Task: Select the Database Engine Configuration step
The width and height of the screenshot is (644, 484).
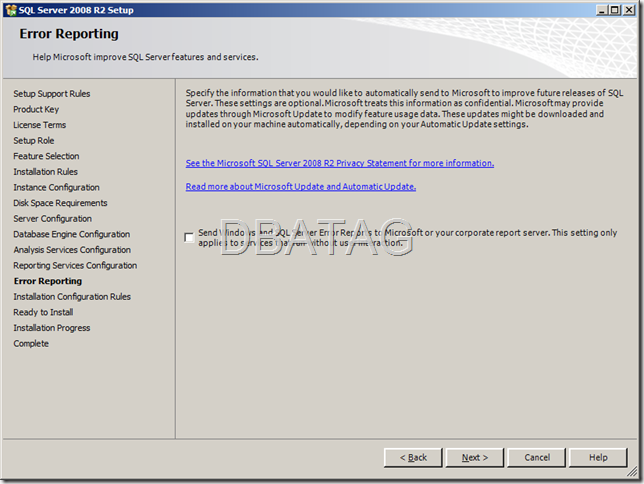Action: click(x=72, y=234)
